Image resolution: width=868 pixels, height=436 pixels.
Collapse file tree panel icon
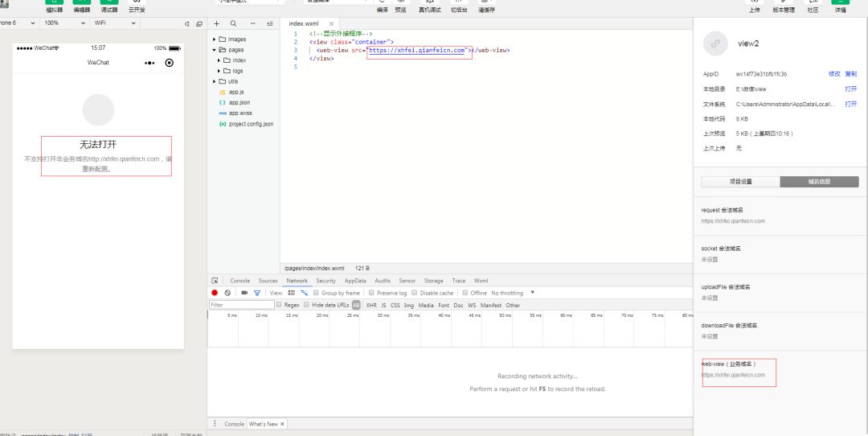[269, 23]
